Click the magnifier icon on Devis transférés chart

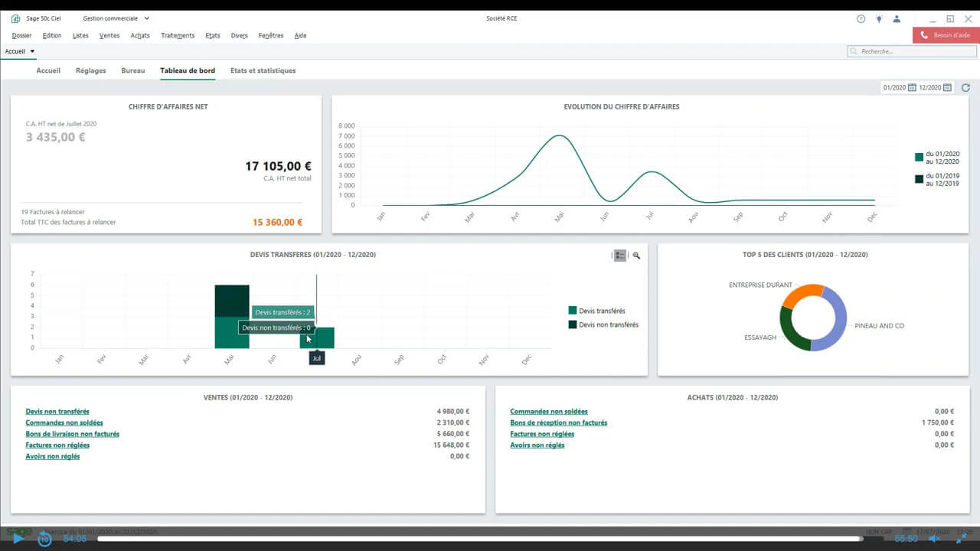pos(636,256)
